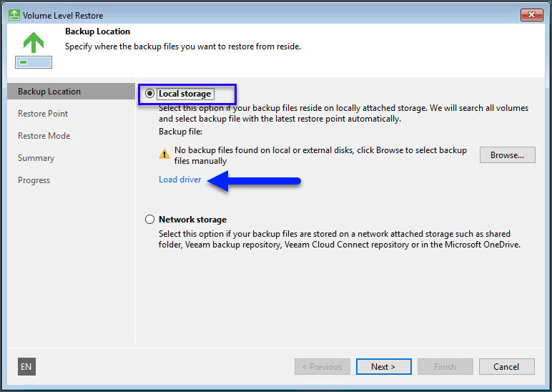Choose the Network storage option
This screenshot has width=552, height=392.
click(x=149, y=220)
